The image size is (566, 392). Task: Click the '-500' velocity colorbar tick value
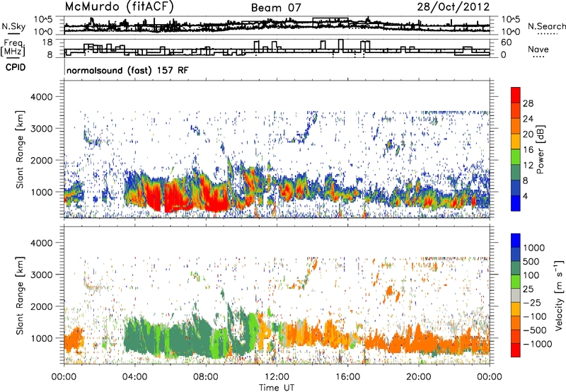tap(535, 330)
